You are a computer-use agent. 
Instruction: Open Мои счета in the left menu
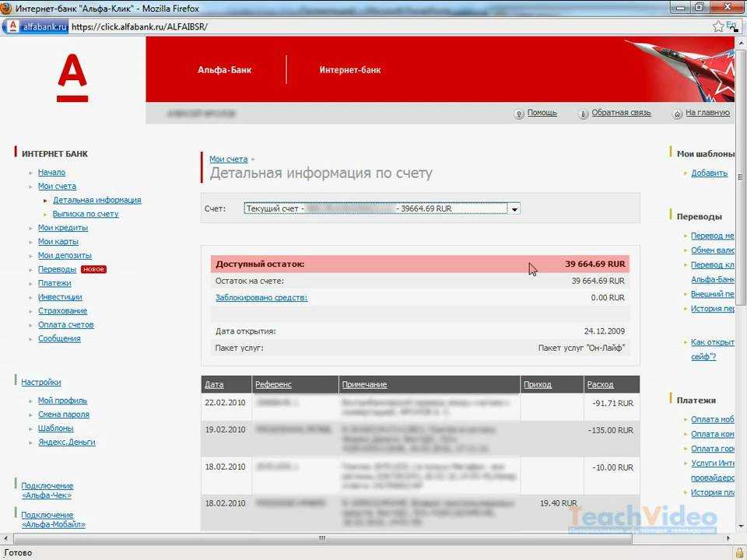pos(57,186)
